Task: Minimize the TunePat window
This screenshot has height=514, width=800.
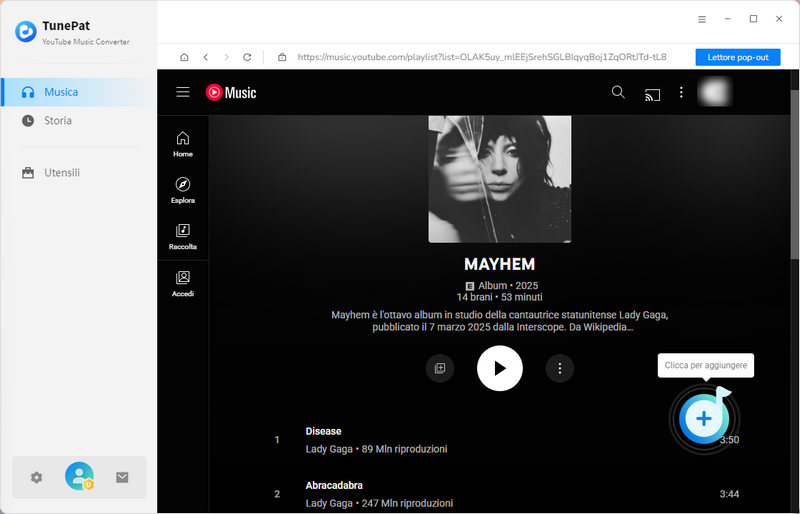Action: click(x=728, y=19)
